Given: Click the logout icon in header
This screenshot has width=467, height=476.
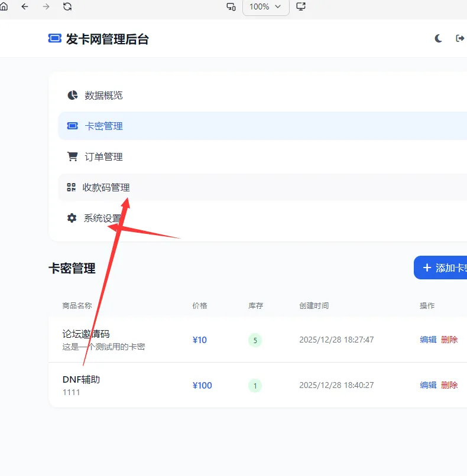Looking at the screenshot, I should click(x=460, y=38).
